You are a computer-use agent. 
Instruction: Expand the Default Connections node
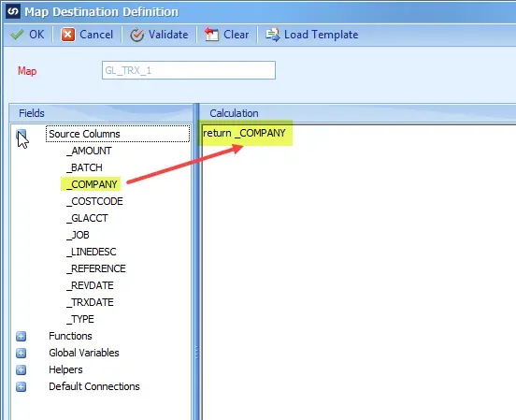pos(21,386)
